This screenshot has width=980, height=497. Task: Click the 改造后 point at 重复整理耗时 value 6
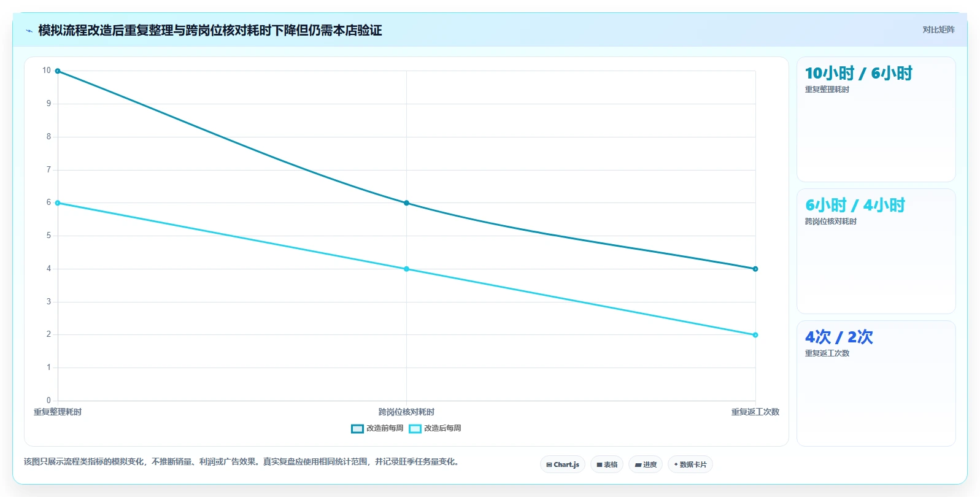click(x=58, y=203)
